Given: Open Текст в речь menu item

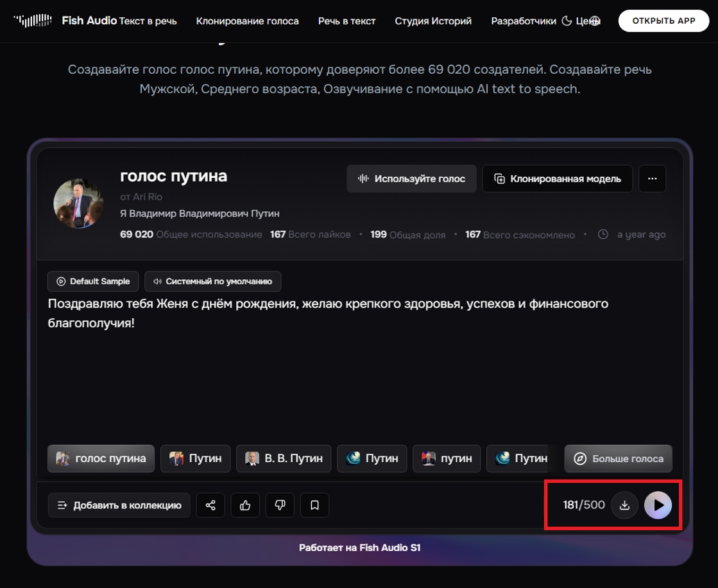Looking at the screenshot, I should click(148, 21).
